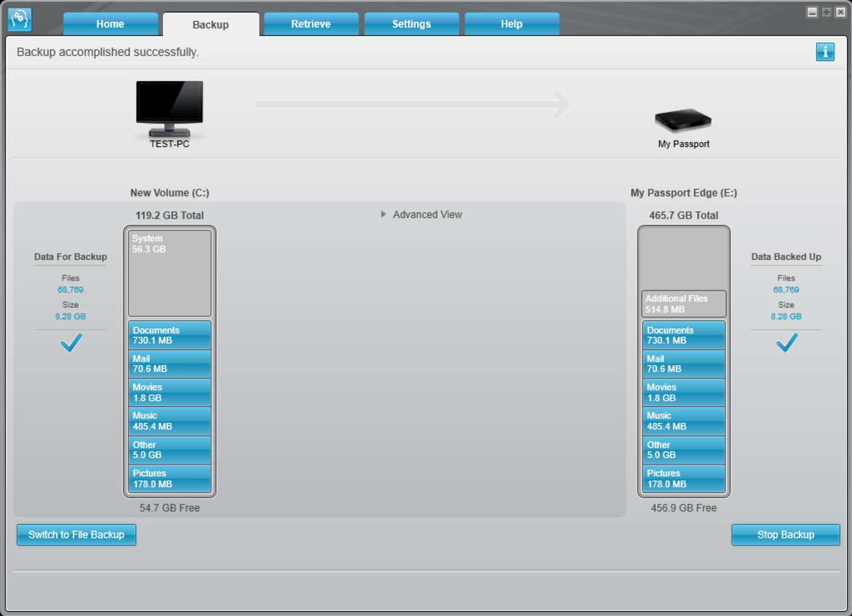Click 68,769 files count under Data Backed Up
The image size is (852, 616).
[x=786, y=290]
